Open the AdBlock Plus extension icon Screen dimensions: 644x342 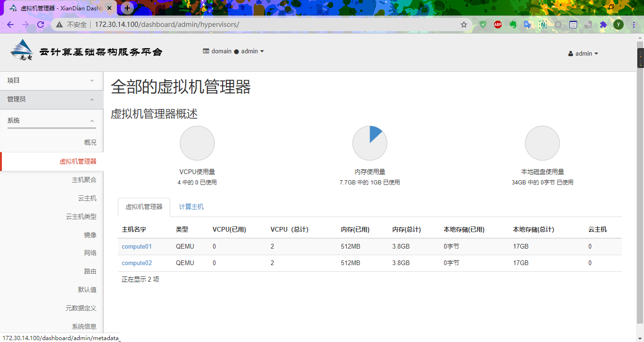[x=497, y=24]
